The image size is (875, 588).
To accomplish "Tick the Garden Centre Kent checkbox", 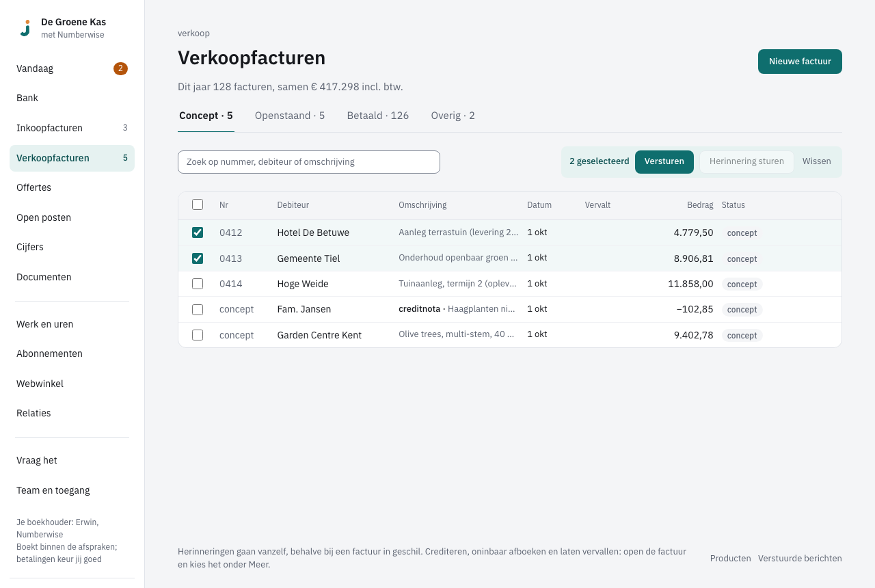I will coord(198,335).
